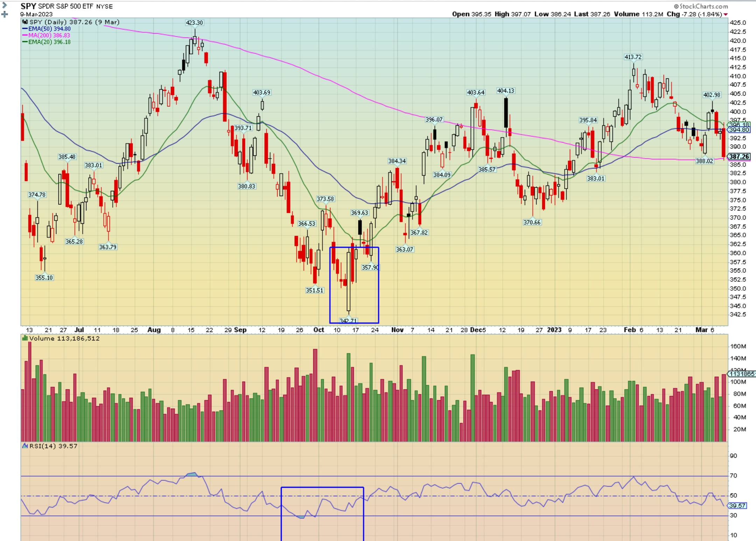Viewport: 756px width, 541px height.
Task: Expand the side panel with the chevron arrow
Action: tap(4, 5)
